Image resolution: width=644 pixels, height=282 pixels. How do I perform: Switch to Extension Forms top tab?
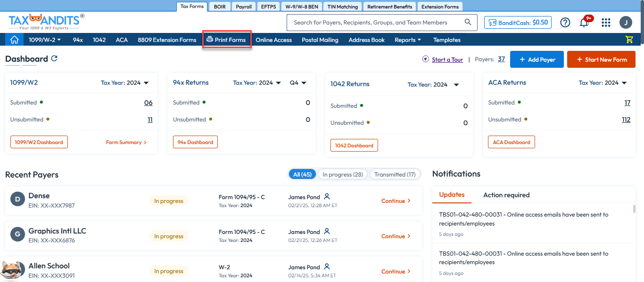[x=440, y=7]
